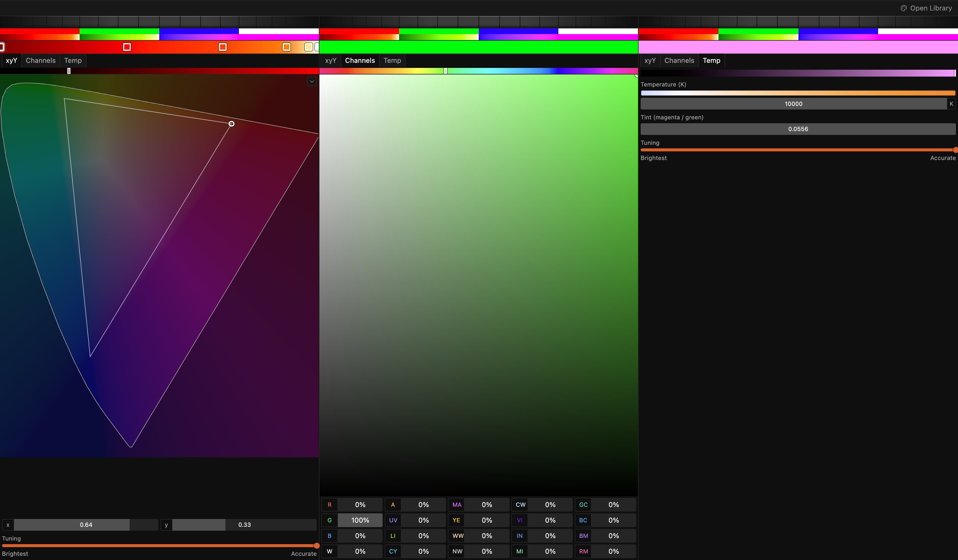Open the xyY tab in the middle panel
958x560 pixels.
point(331,60)
